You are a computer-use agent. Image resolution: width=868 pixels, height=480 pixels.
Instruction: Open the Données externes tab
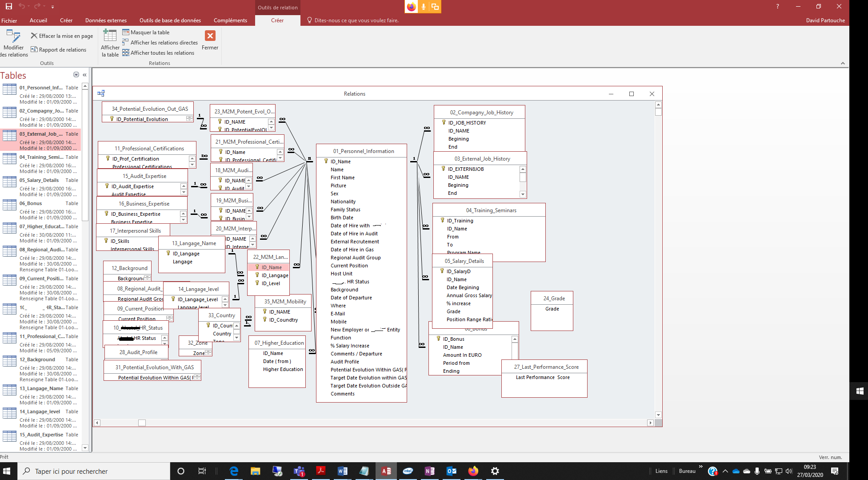[106, 20]
